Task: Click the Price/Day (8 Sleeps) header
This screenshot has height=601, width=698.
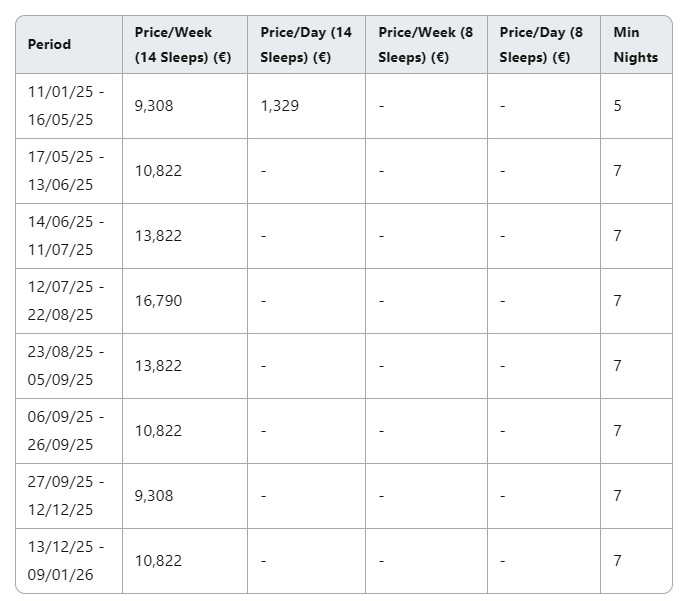Action: [544, 45]
